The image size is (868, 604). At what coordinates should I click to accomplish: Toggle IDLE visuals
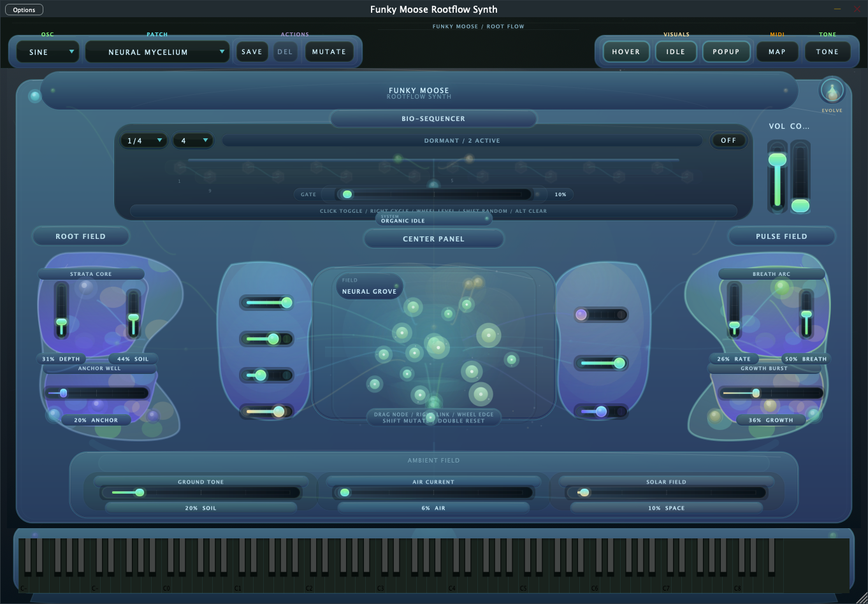676,52
